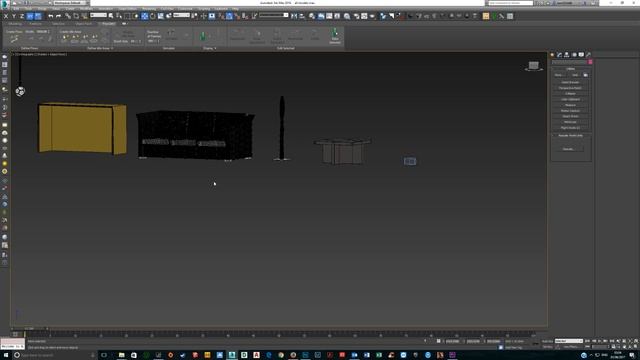Open the selection filter dropdown

click(x=98, y=15)
